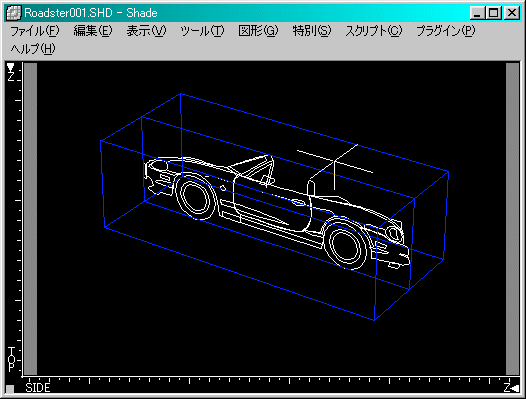Image resolution: width=526 pixels, height=399 pixels.
Task: Open the 編集(E) menu
Action: point(93,31)
